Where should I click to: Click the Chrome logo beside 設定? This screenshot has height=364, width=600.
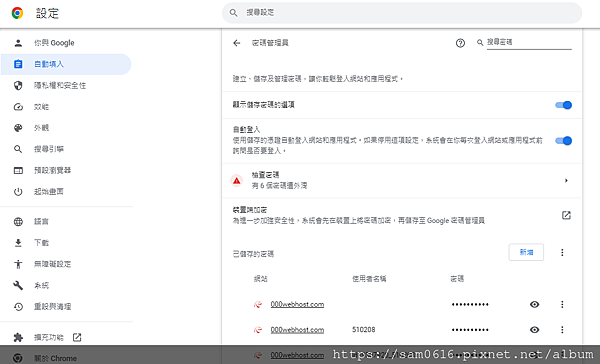[17, 13]
